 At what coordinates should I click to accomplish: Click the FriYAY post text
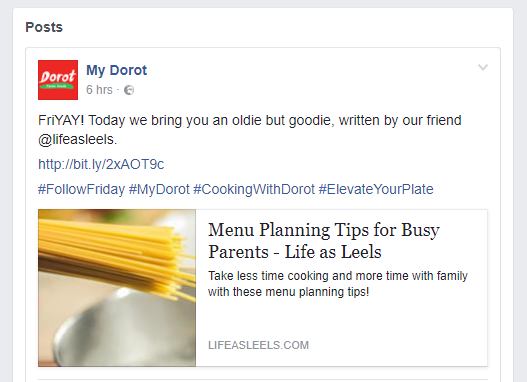(x=250, y=130)
